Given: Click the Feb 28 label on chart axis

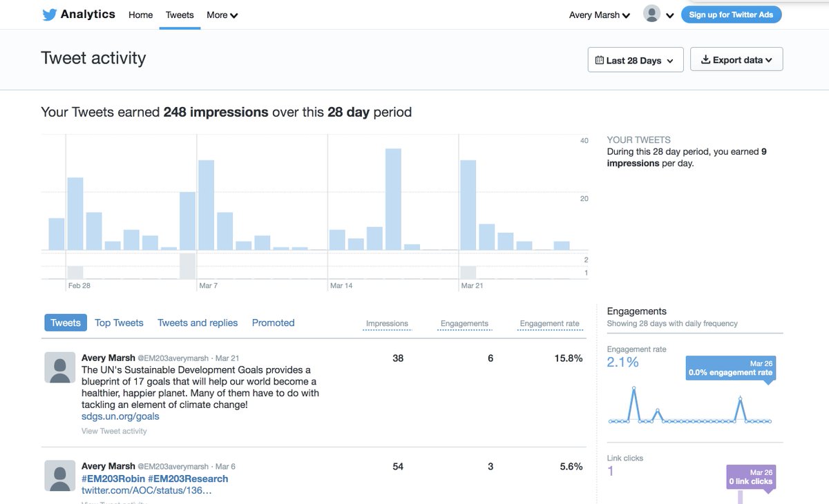Looking at the screenshot, I should click(x=79, y=285).
